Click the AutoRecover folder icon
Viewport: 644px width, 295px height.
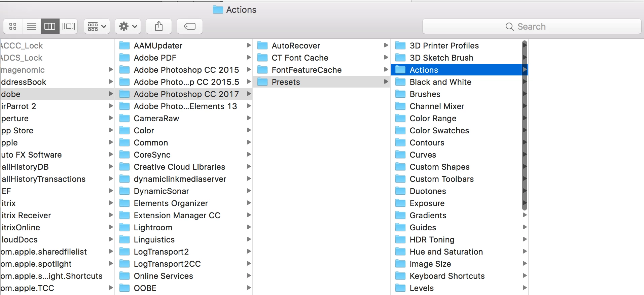[x=262, y=45]
